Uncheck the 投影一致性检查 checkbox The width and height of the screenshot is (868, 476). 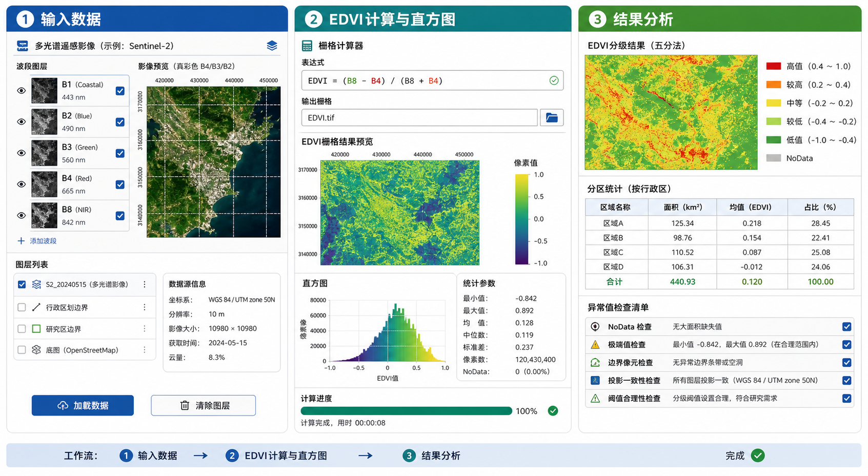(847, 381)
